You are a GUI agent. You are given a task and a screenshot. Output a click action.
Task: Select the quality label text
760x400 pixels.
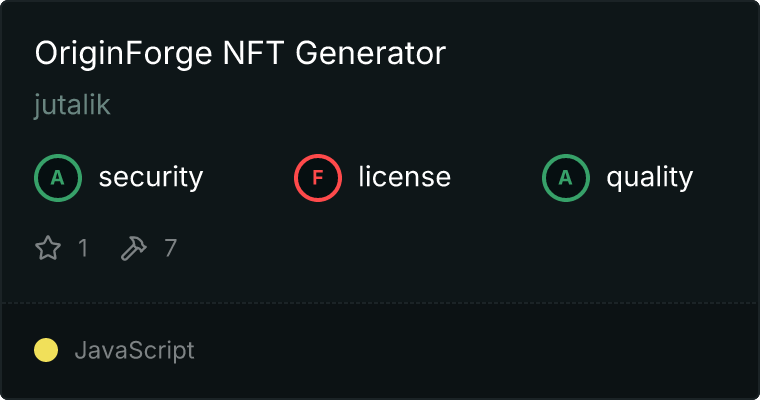[x=649, y=178]
